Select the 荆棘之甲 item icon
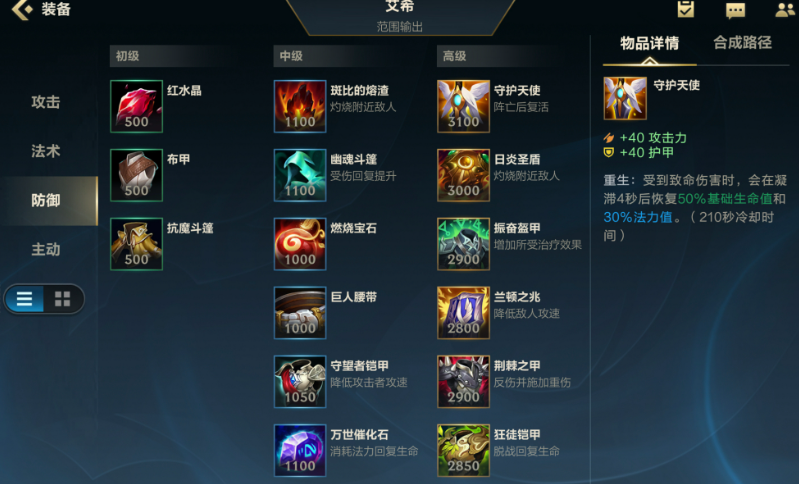Image resolution: width=799 pixels, height=484 pixels. tap(463, 381)
